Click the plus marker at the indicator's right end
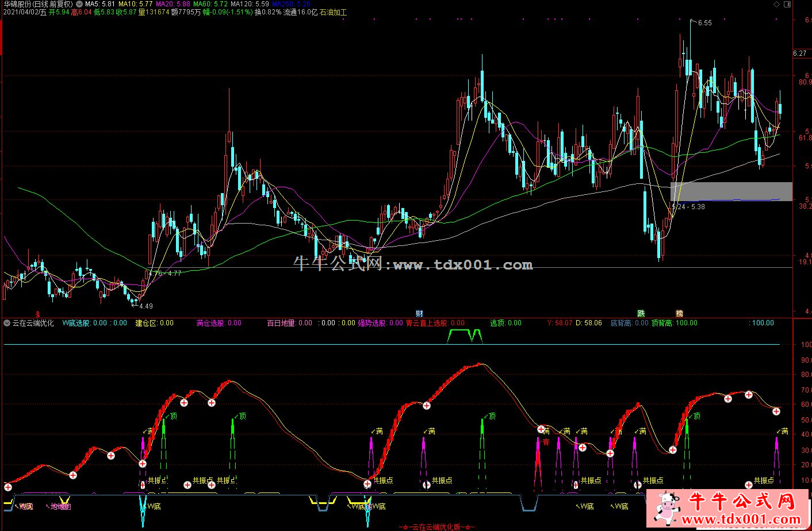This screenshot has width=812, height=531. [x=776, y=411]
